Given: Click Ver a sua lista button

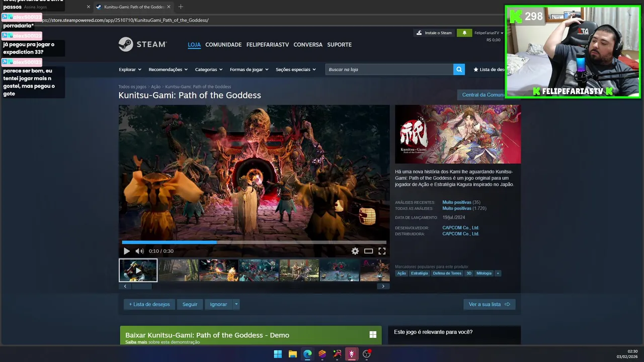Looking at the screenshot, I should (489, 304).
